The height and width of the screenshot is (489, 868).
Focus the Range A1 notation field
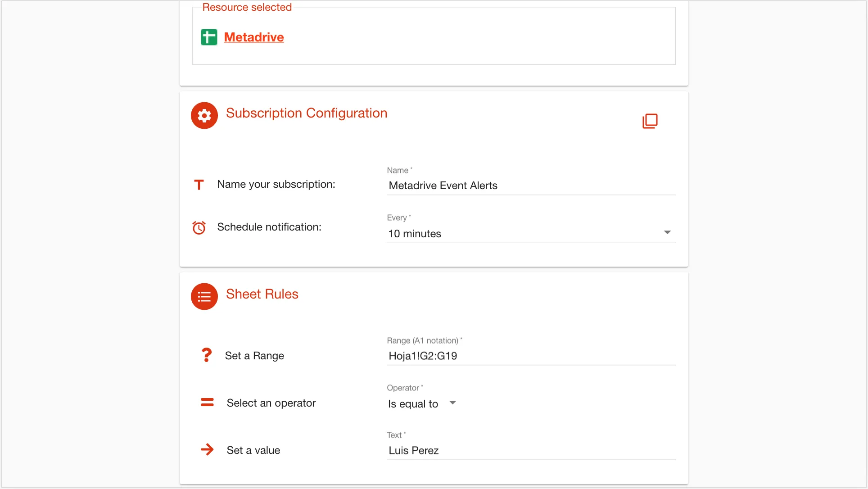coord(531,356)
